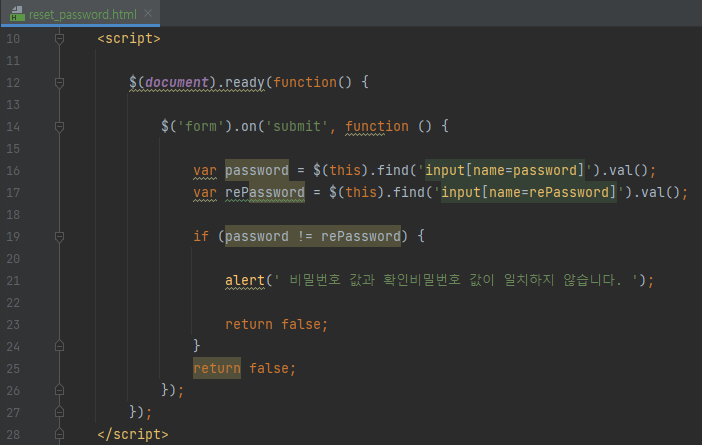
Task: Select the reset_password.html editor tab
Action: tap(80, 13)
